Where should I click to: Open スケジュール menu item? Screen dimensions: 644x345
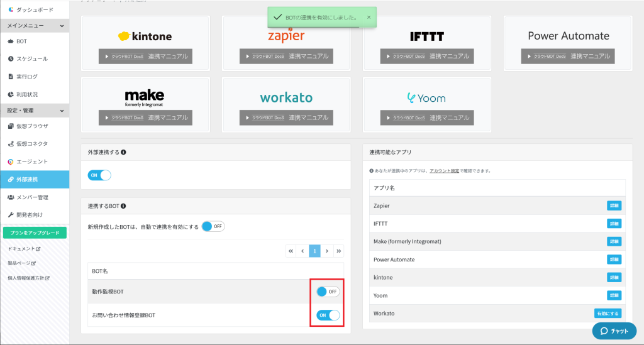tap(35, 58)
